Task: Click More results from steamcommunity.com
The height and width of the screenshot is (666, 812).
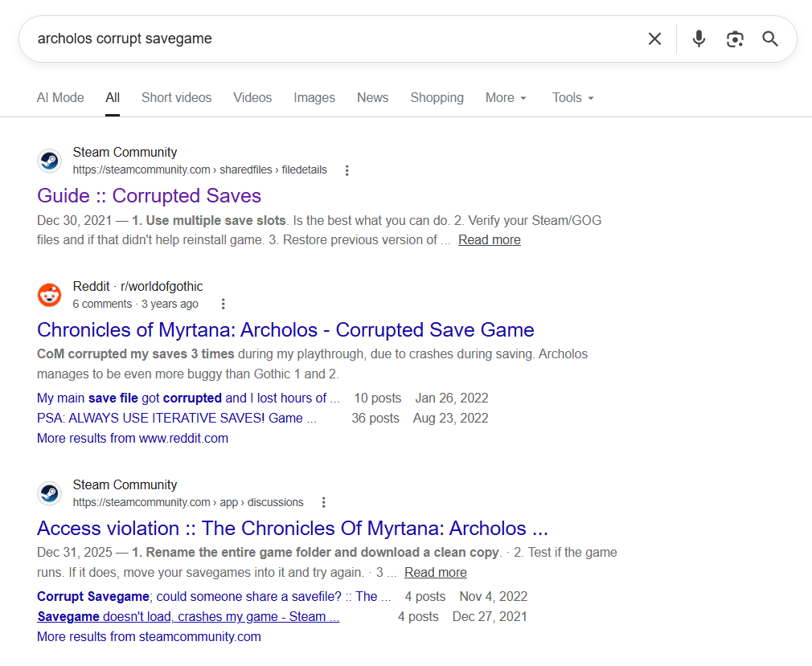Action: coord(150,636)
